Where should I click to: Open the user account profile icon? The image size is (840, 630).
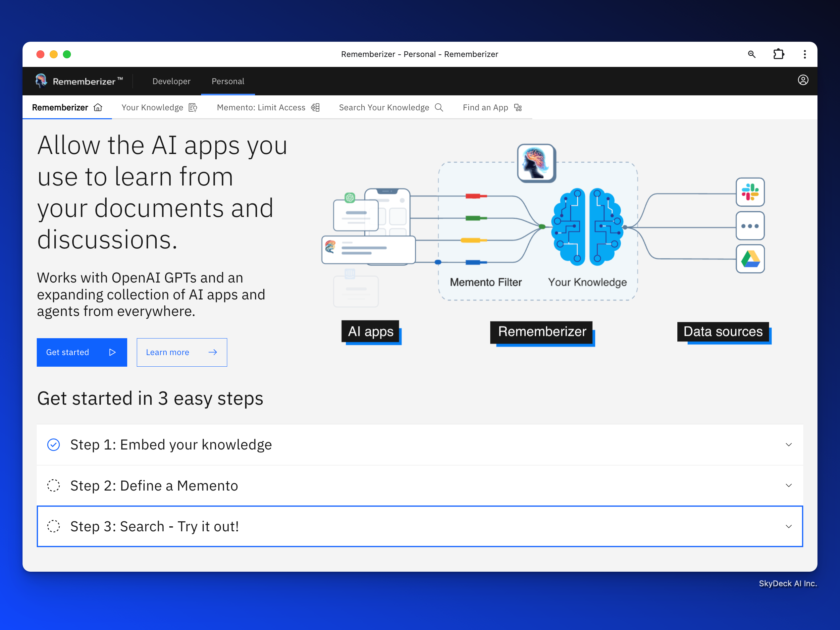coord(803,80)
